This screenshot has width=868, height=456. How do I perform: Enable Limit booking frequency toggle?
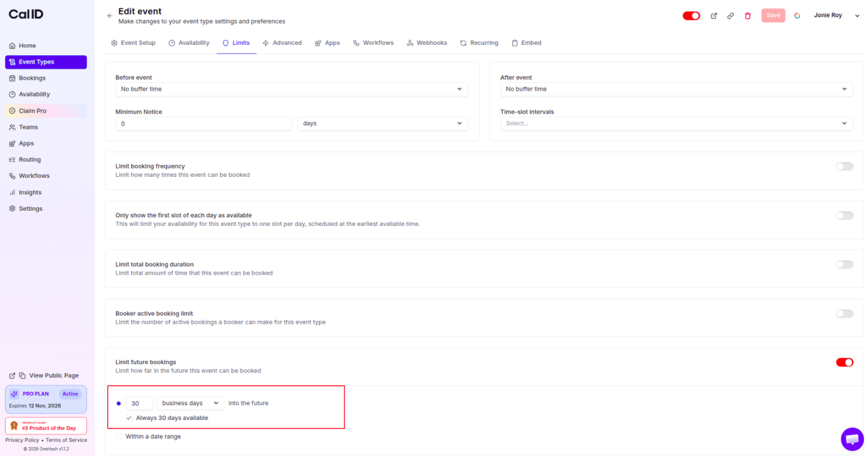coord(844,167)
